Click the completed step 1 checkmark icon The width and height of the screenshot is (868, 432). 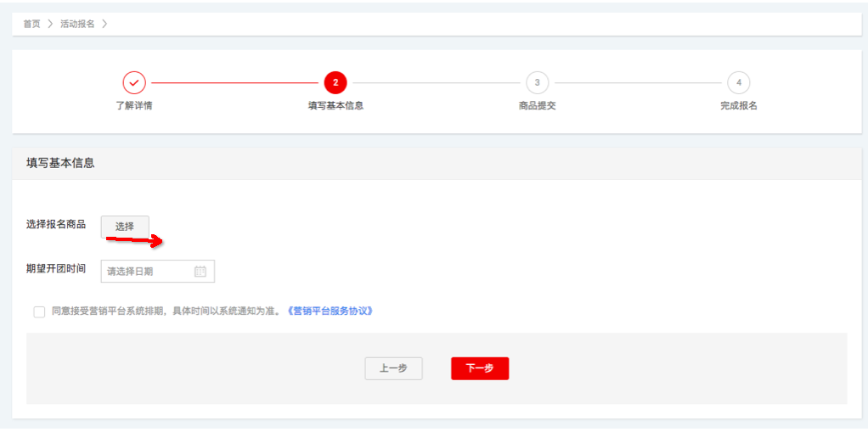pyautogui.click(x=134, y=82)
